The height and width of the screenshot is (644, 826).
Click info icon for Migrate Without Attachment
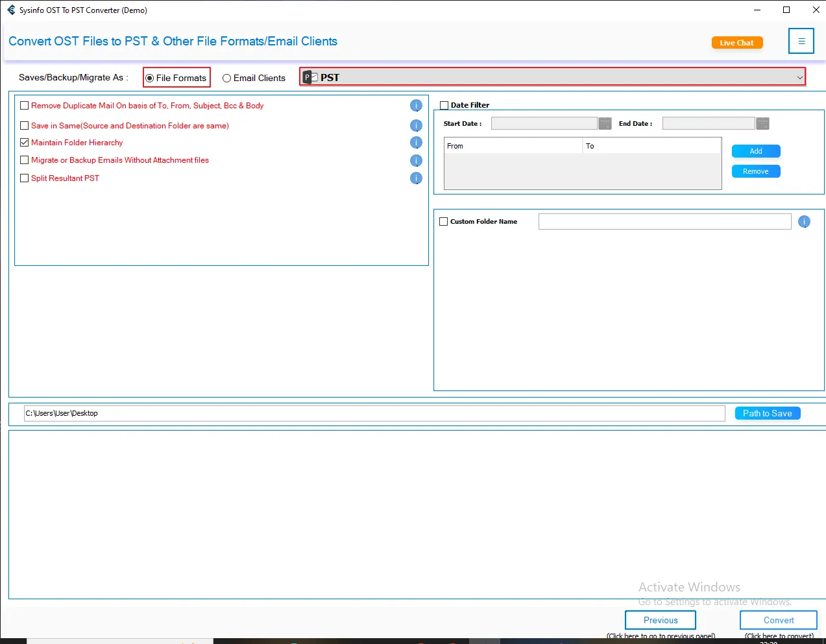pyautogui.click(x=416, y=161)
